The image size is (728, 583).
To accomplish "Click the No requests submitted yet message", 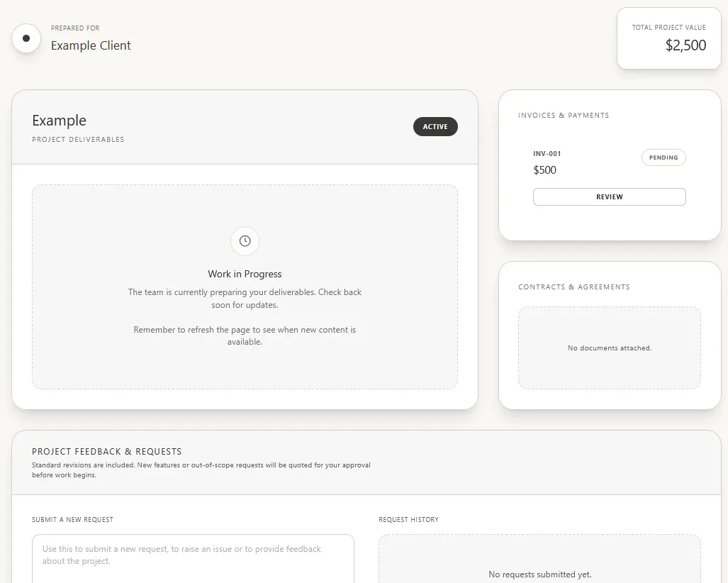I will coord(540,574).
